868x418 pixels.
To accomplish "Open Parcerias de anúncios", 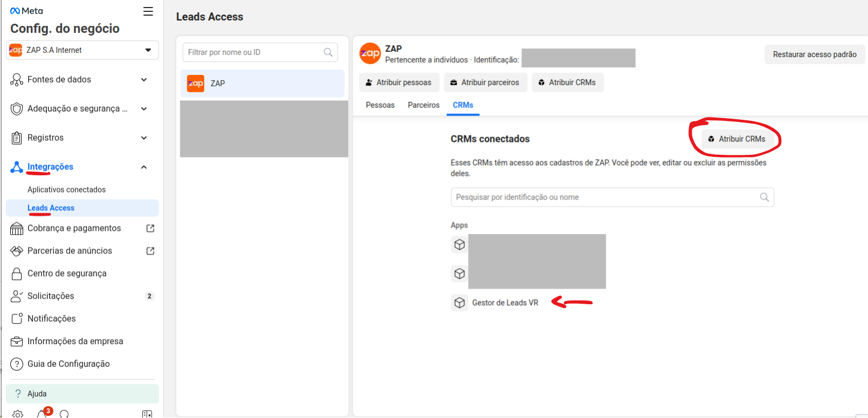I will [x=70, y=251].
